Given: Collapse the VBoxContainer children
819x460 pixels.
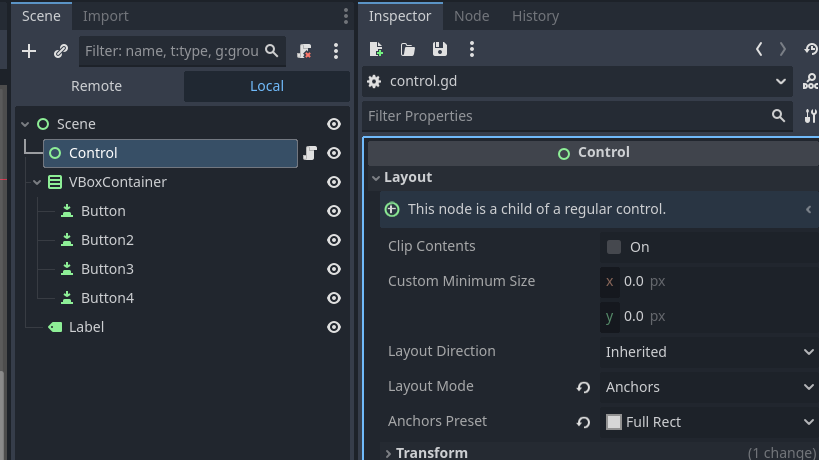Looking at the screenshot, I should pos(37,182).
